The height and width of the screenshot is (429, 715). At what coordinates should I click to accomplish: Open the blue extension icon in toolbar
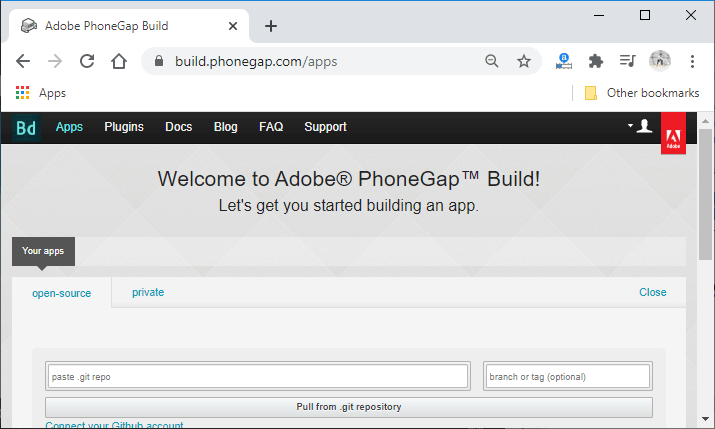click(564, 61)
